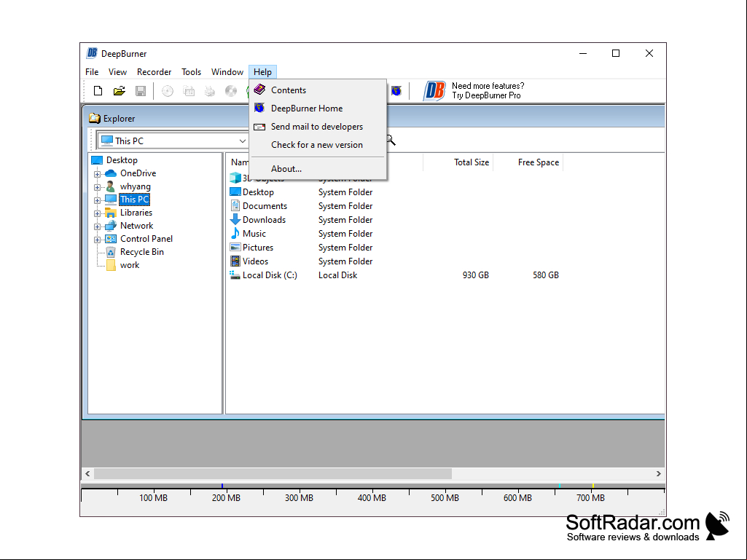Expand the whyang tree node

point(97,187)
